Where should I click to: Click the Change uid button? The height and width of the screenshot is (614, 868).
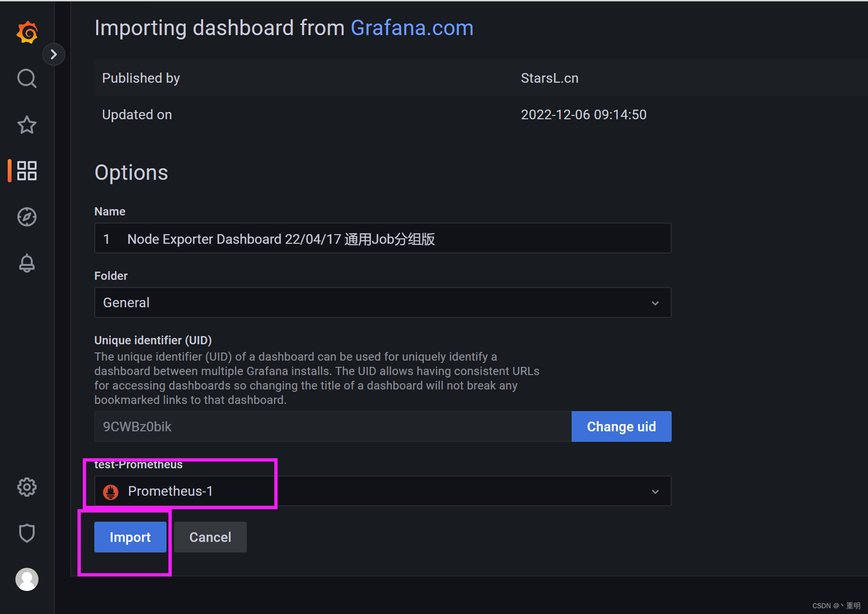point(621,426)
